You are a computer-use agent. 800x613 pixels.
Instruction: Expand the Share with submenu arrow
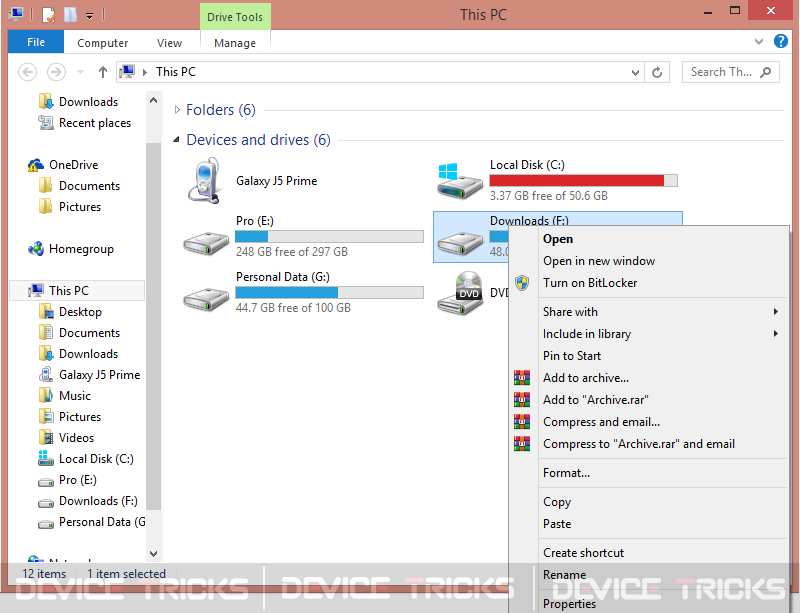776,311
